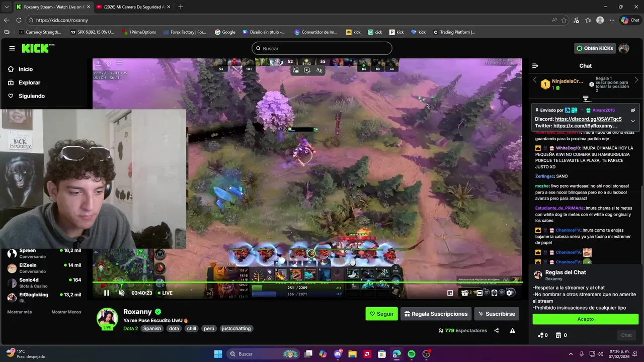Click Obtén KICKs button

(595, 48)
